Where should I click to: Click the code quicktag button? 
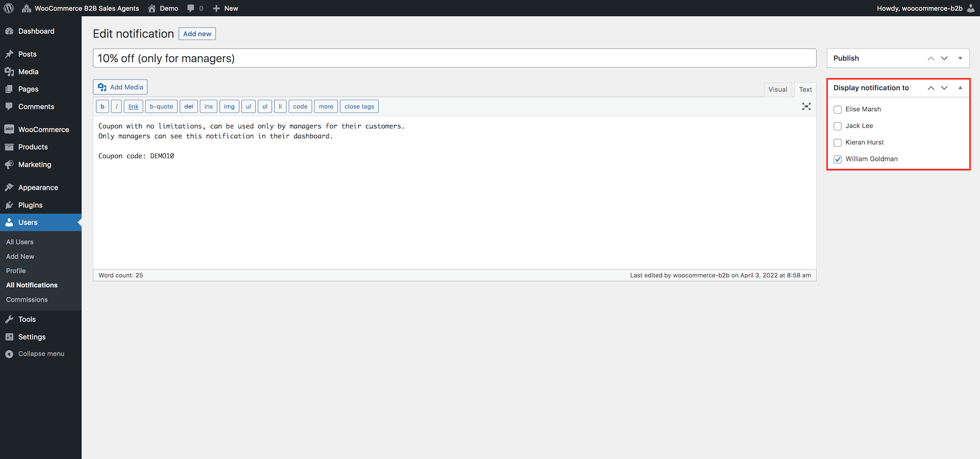(300, 107)
